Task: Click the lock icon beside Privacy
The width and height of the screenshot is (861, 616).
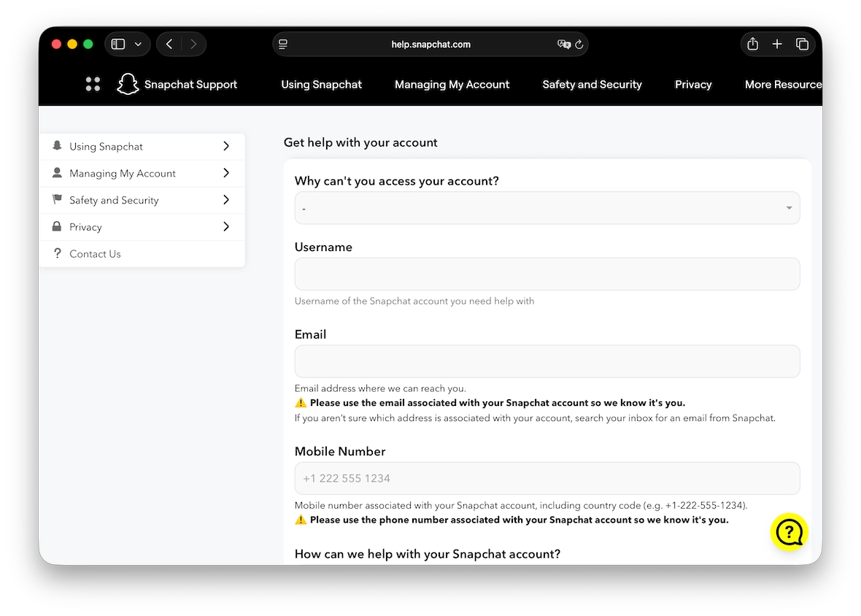Action: pos(57,226)
